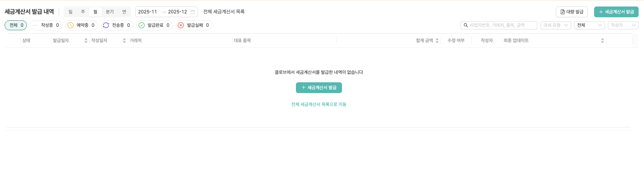Switch period to 주

coord(83,12)
